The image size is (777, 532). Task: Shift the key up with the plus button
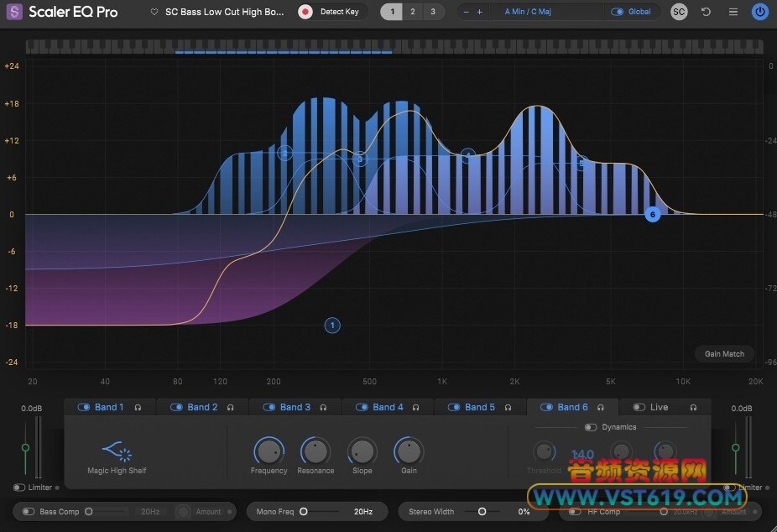click(x=479, y=12)
